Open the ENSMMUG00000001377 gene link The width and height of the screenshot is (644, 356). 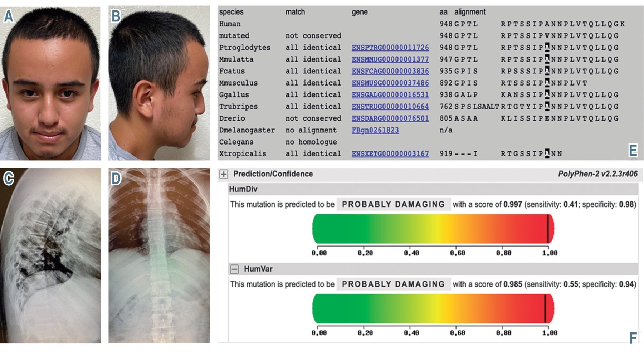[x=390, y=59]
